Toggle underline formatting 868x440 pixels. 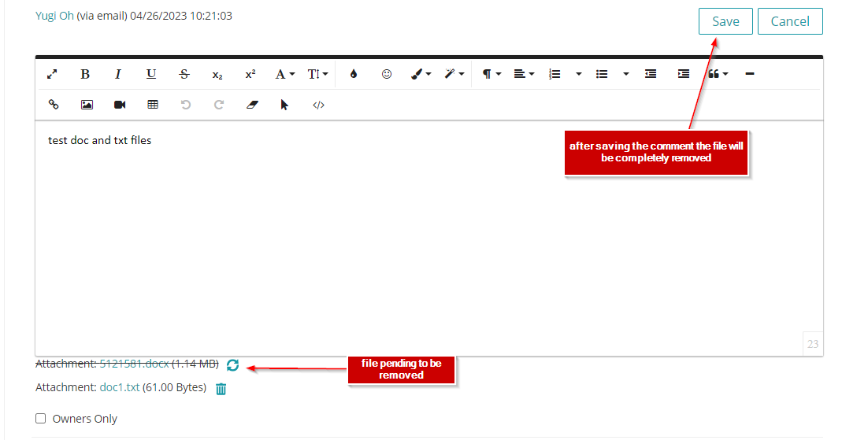151,74
